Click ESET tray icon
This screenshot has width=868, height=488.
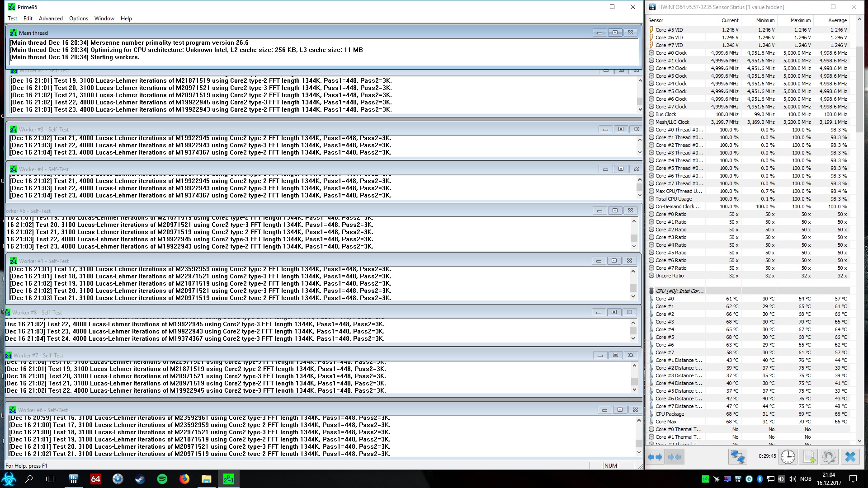749,479
